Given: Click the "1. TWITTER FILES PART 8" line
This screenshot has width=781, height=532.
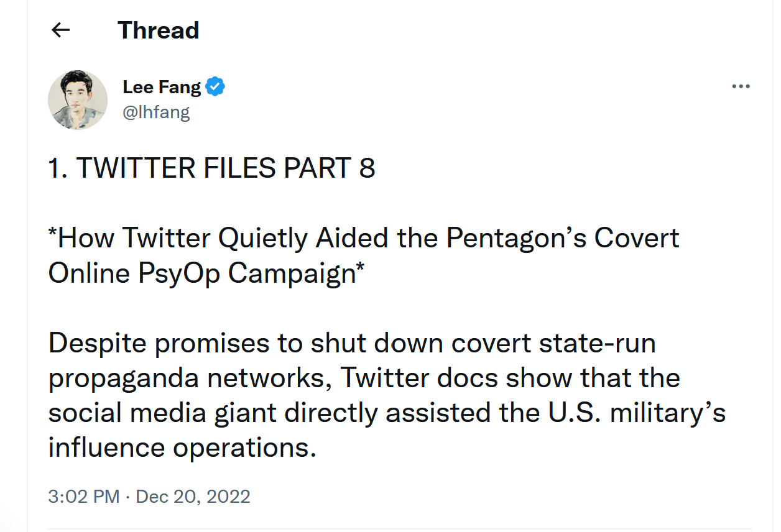Looking at the screenshot, I should coord(211,168).
